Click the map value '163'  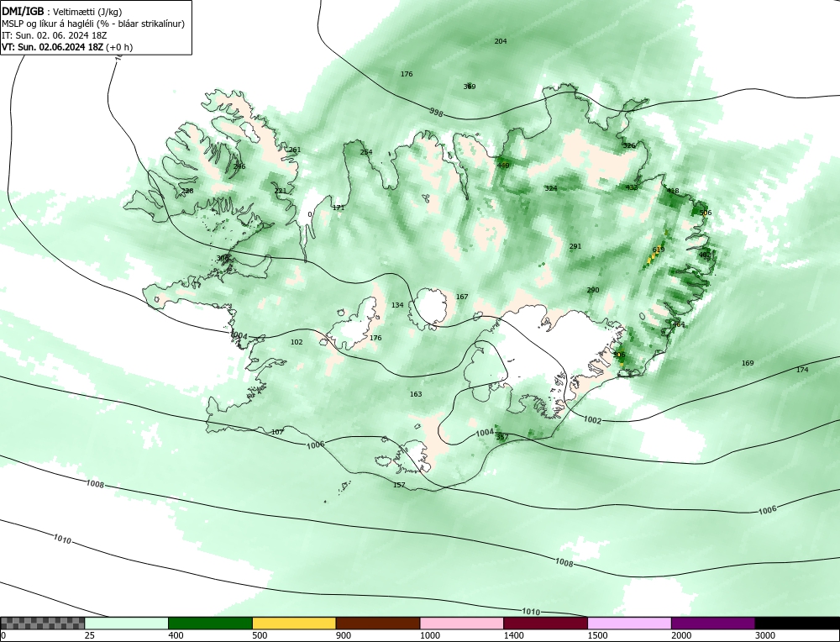point(416,394)
